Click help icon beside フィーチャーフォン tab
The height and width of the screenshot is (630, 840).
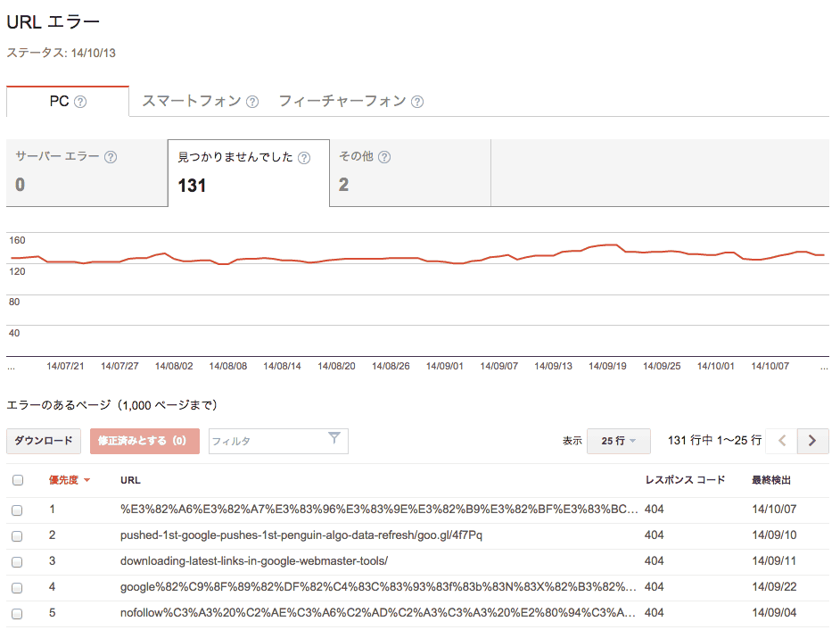pyautogui.click(x=416, y=102)
